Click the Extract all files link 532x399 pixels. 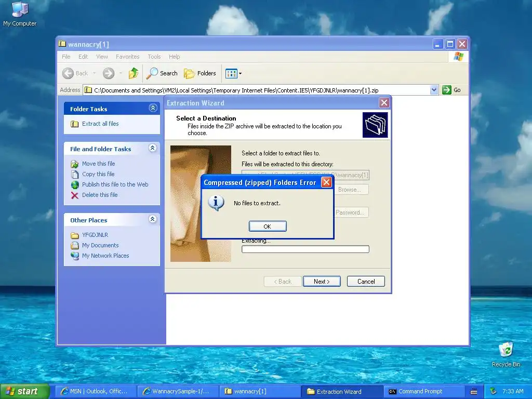100,124
